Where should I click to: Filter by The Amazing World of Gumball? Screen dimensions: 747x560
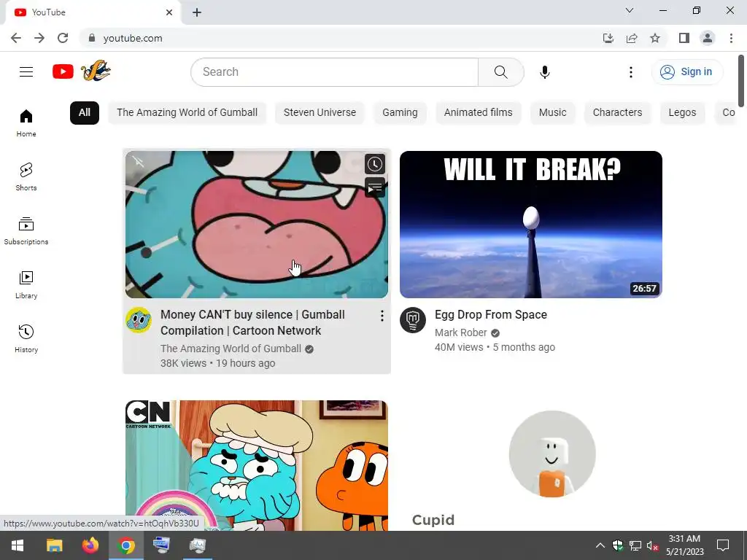click(x=187, y=113)
